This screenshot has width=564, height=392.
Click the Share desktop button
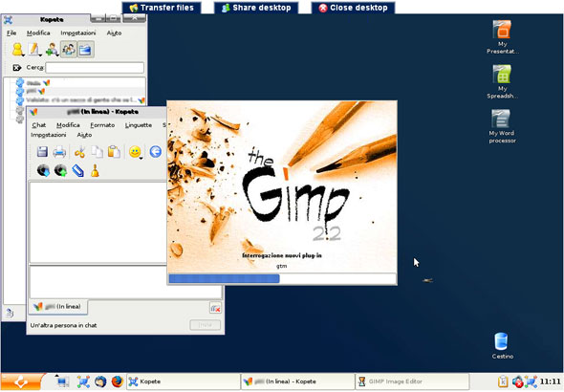[256, 8]
